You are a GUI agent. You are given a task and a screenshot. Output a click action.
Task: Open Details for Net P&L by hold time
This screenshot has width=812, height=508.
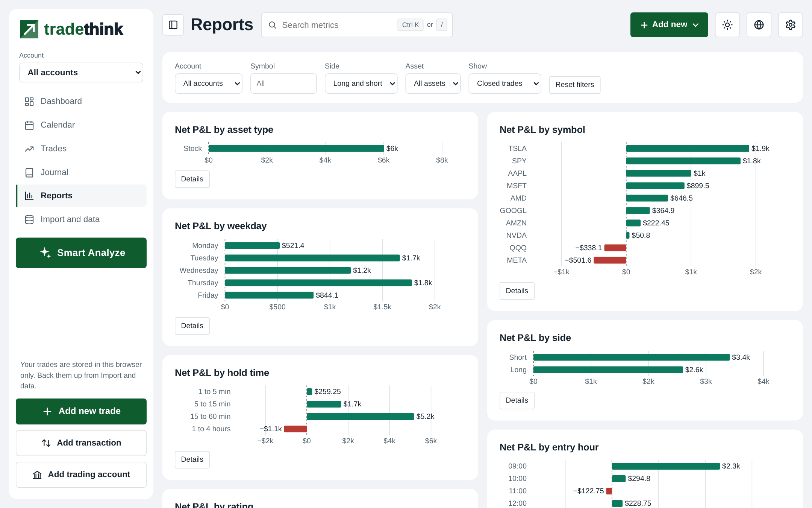pyautogui.click(x=192, y=459)
